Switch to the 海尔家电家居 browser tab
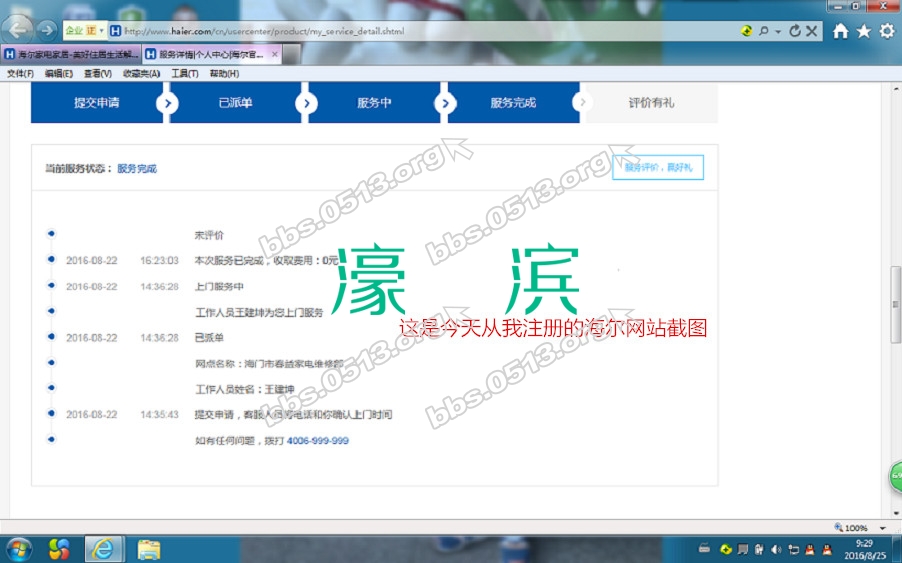This screenshot has height=563, width=902. pos(70,54)
